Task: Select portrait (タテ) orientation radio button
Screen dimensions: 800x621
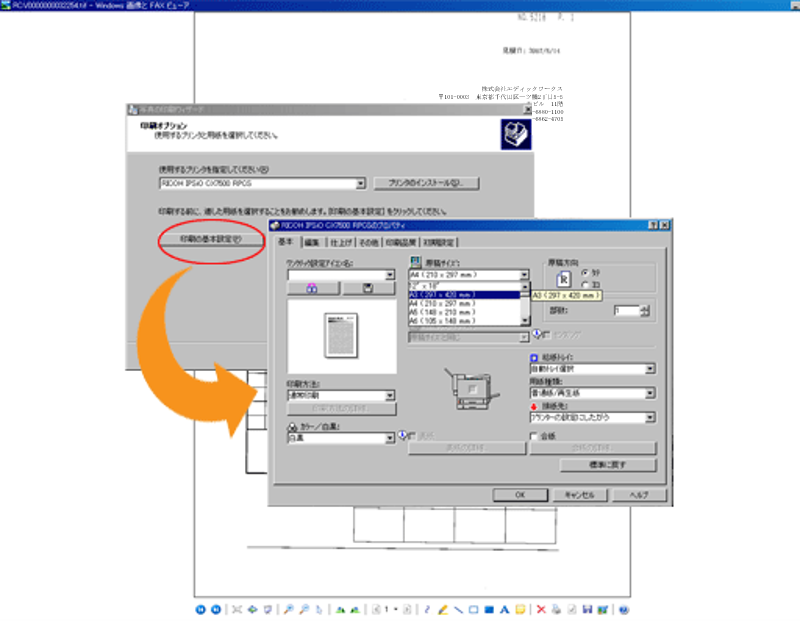Action: point(585,272)
